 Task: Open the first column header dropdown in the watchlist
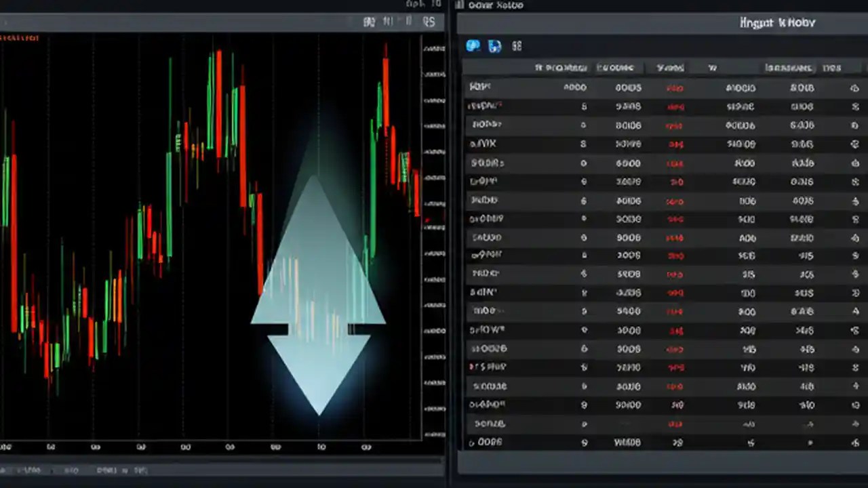coord(563,67)
